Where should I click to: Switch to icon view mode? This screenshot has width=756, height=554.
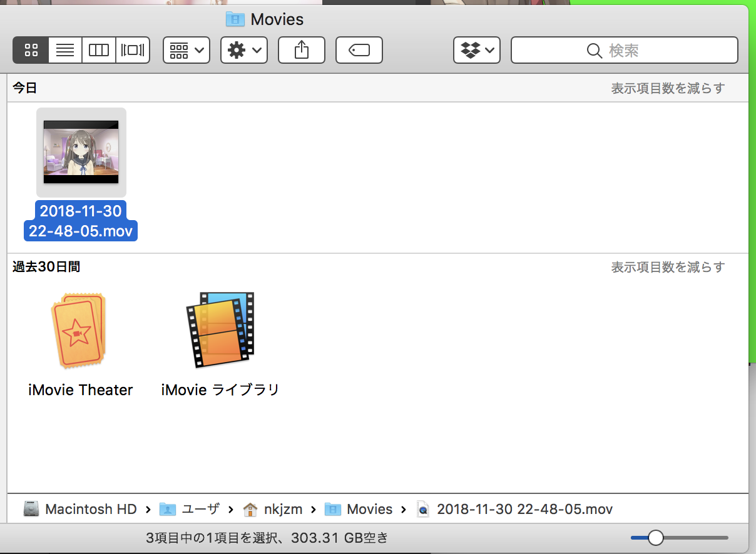pos(31,50)
